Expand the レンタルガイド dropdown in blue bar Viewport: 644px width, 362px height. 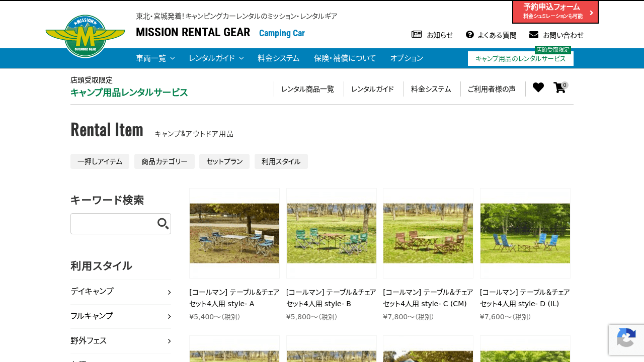click(x=216, y=58)
